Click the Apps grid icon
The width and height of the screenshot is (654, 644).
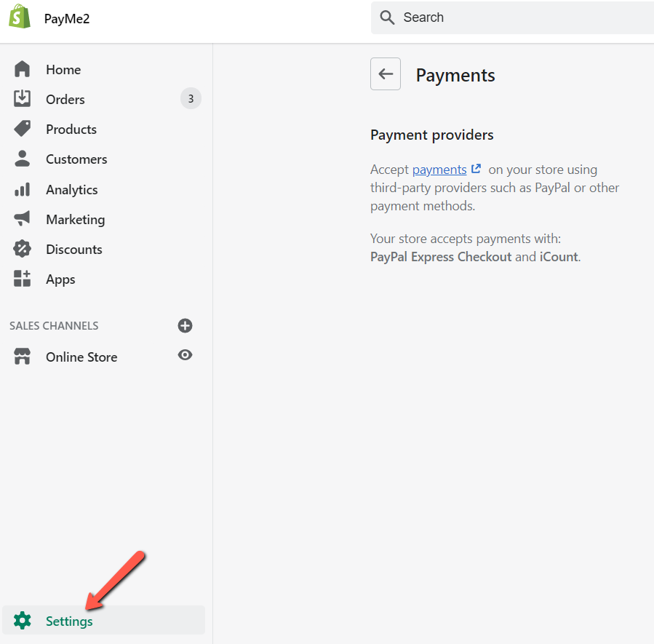pos(23,279)
